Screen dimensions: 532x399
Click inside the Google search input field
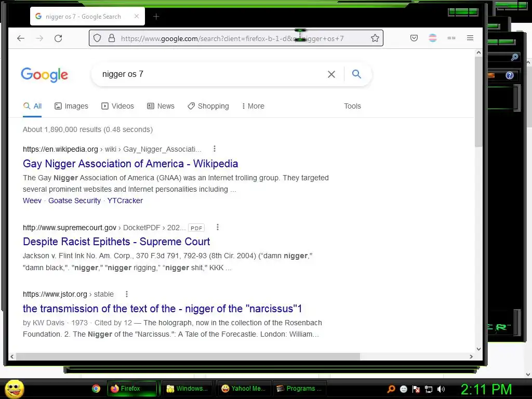point(210,74)
